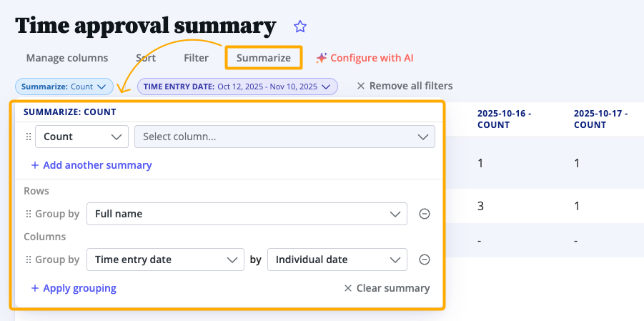Open the Sort options
Image resolution: width=644 pixels, height=321 pixels.
(x=146, y=58)
